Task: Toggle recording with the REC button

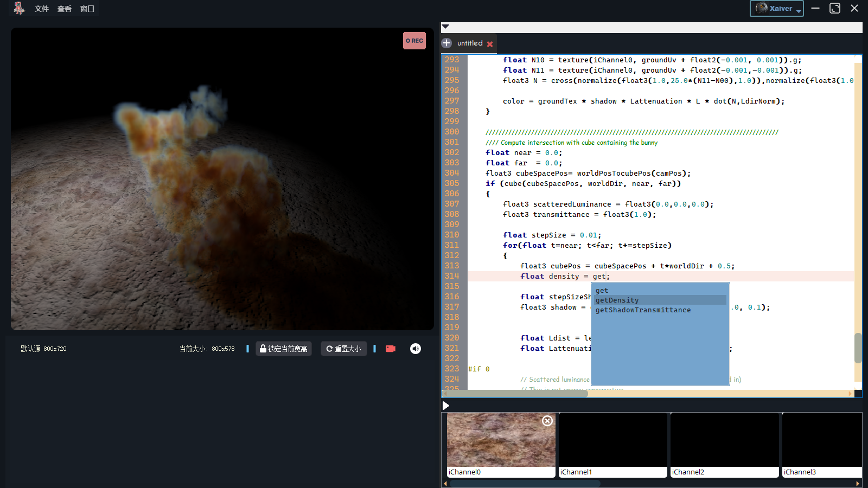Action: pos(414,40)
